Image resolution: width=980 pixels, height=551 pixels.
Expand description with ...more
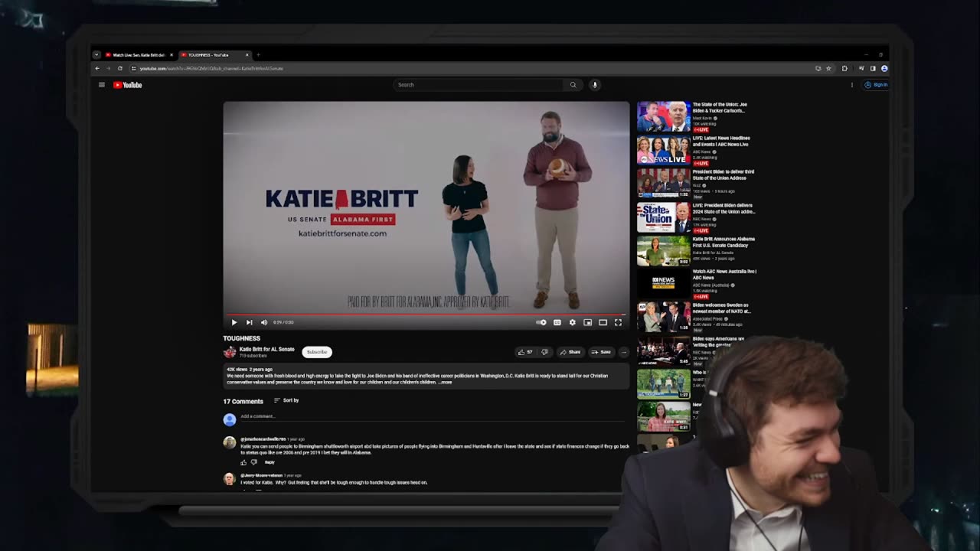tap(445, 382)
